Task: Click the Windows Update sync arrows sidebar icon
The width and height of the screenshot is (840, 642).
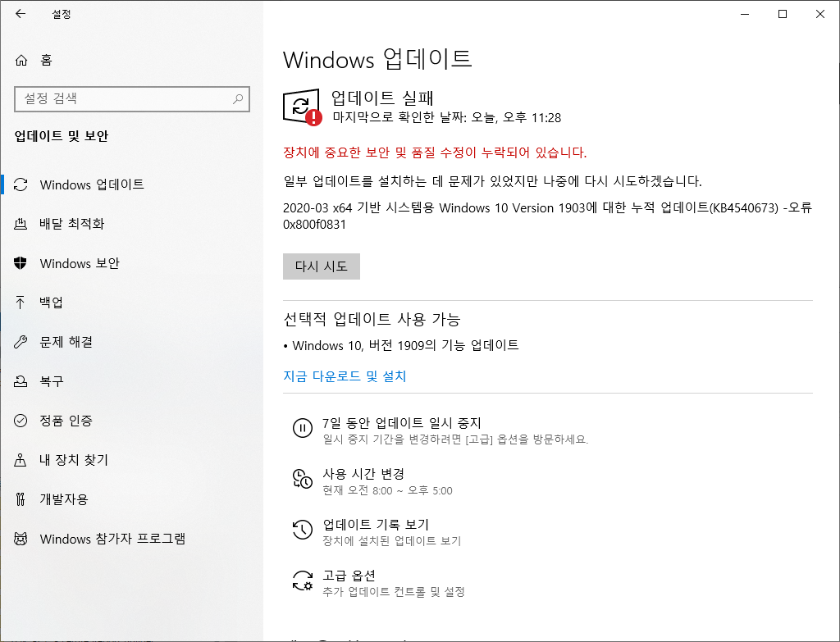Action: pyautogui.click(x=21, y=184)
